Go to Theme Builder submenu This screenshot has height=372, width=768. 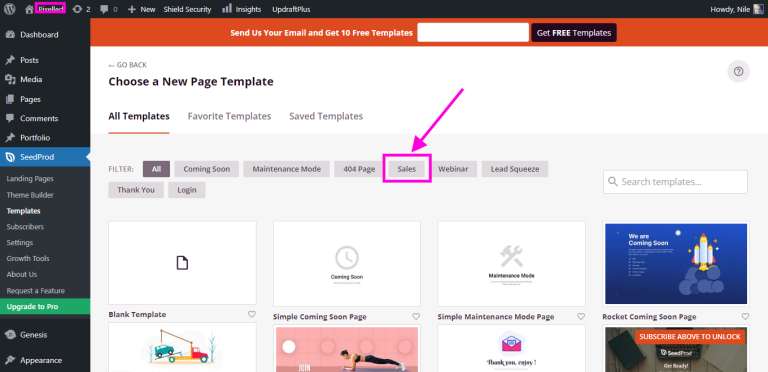[30, 195]
